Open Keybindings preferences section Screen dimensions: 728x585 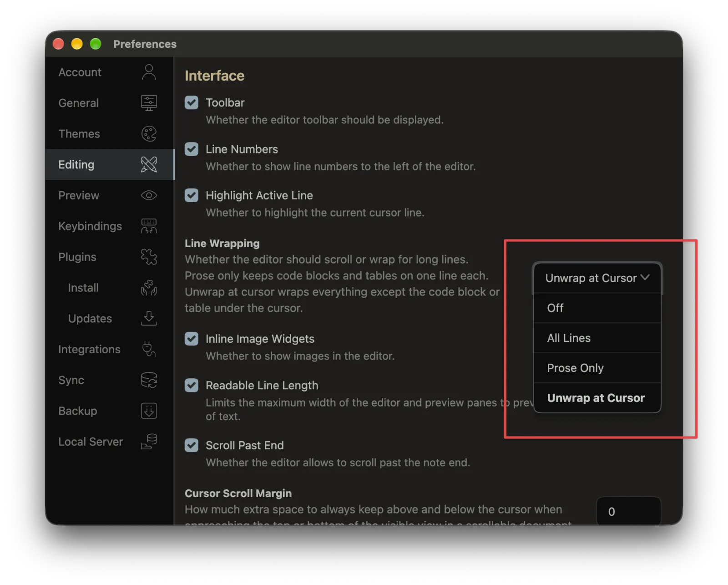coord(110,226)
